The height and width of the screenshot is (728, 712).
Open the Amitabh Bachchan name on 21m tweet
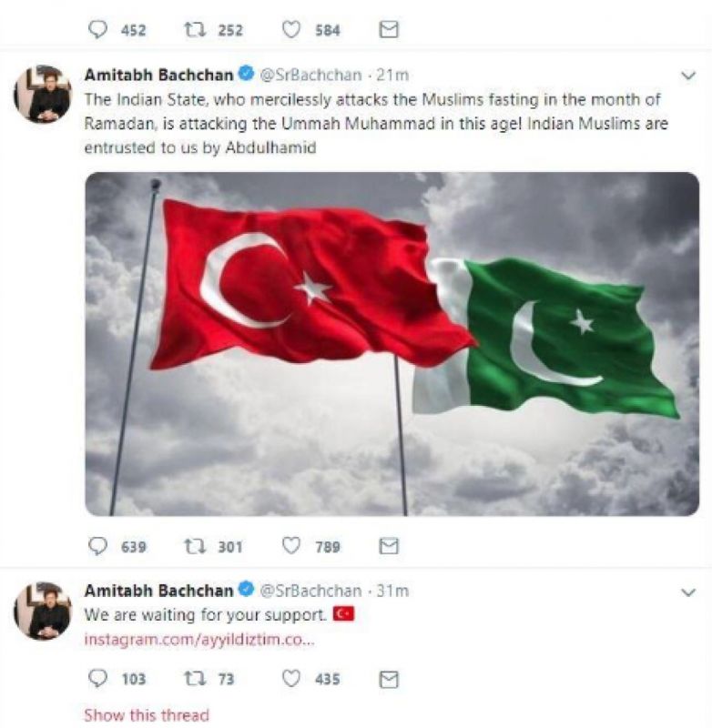click(158, 75)
